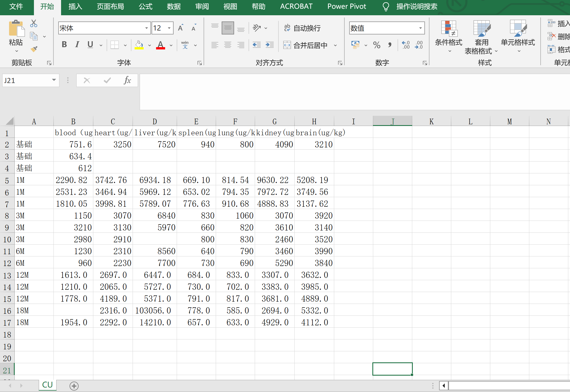Click the wén phonetic guide icon
The height and width of the screenshot is (392, 570).
[x=185, y=45]
